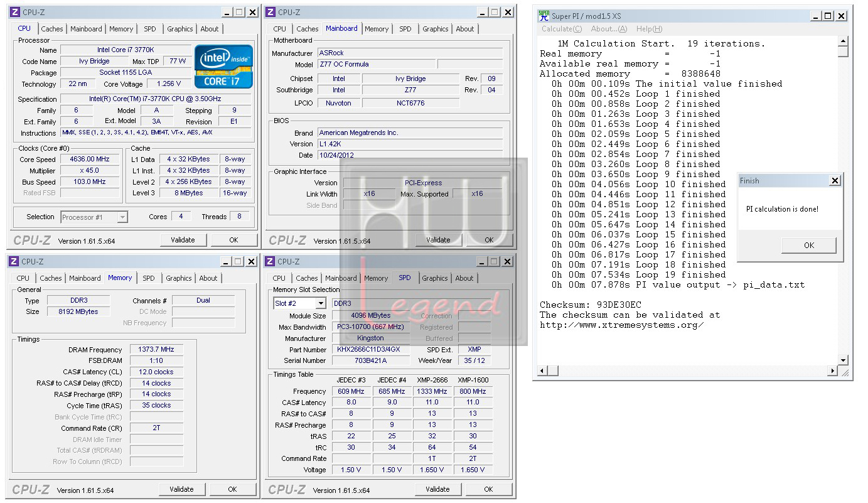Close the Finish dialog with its X button

tap(835, 181)
